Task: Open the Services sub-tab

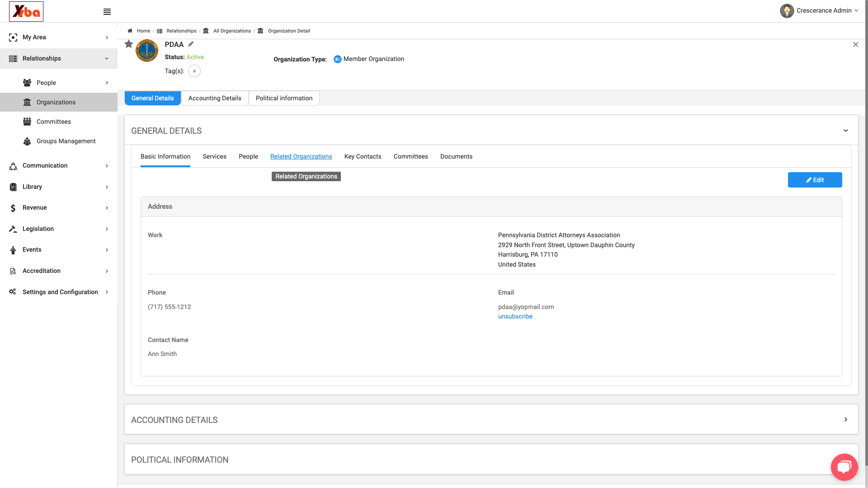Action: pos(214,156)
